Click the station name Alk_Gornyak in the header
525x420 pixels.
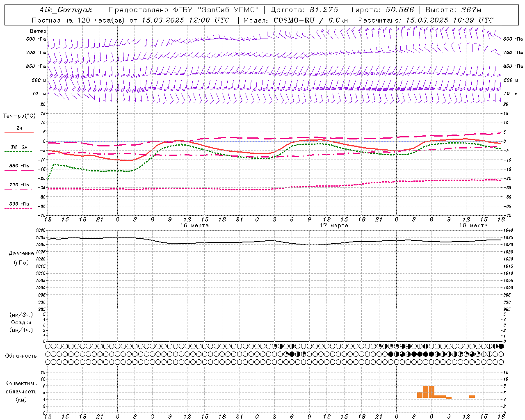pyautogui.click(x=66, y=10)
